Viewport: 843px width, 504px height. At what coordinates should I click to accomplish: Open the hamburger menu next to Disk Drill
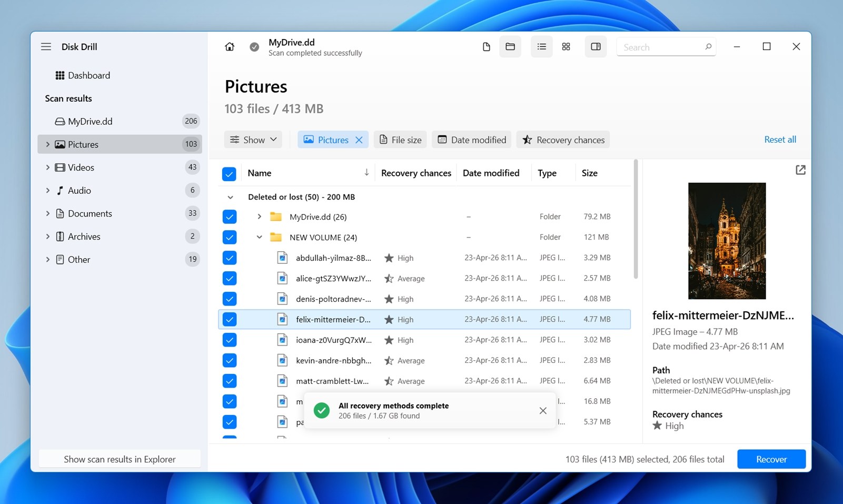pos(46,47)
